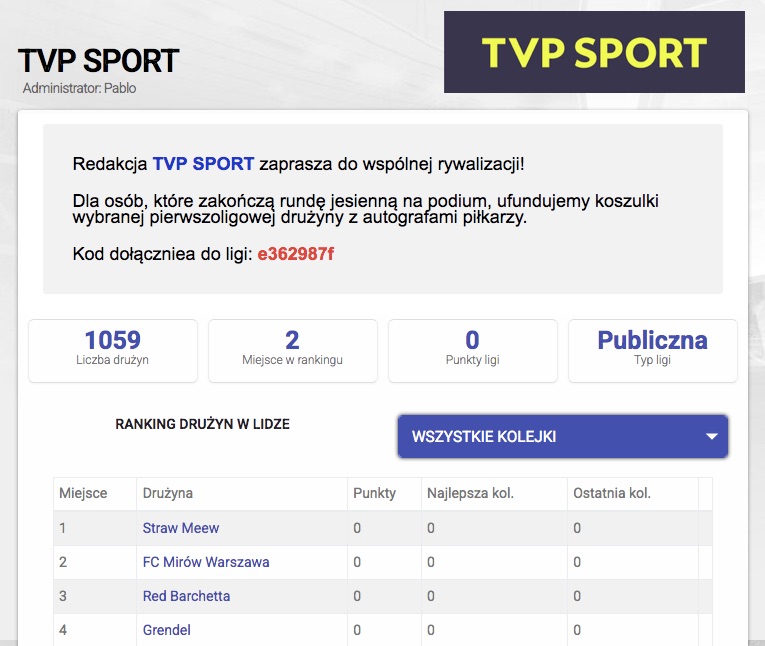Click place number 1 in Straw Meew row
This screenshot has width=765, height=646.
(62, 528)
